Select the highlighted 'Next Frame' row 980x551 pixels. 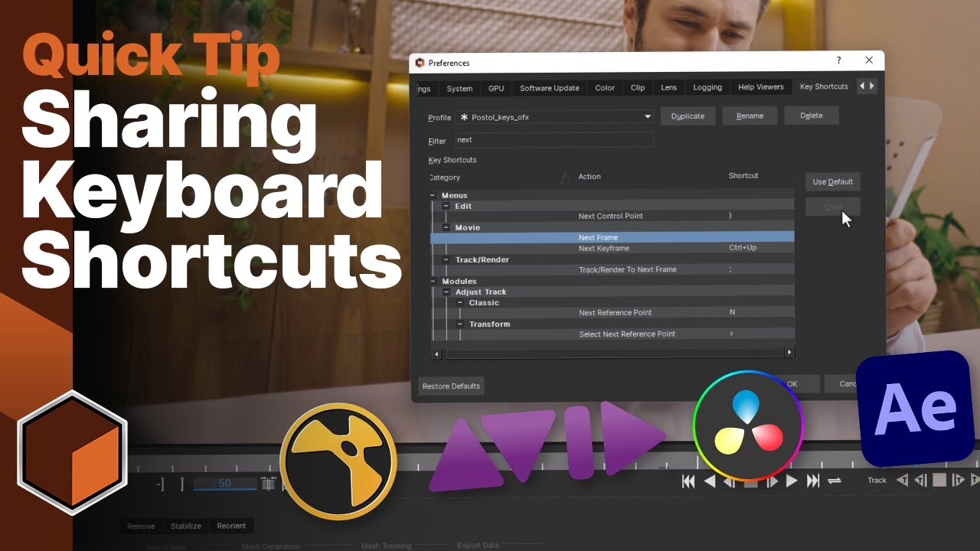[612, 237]
